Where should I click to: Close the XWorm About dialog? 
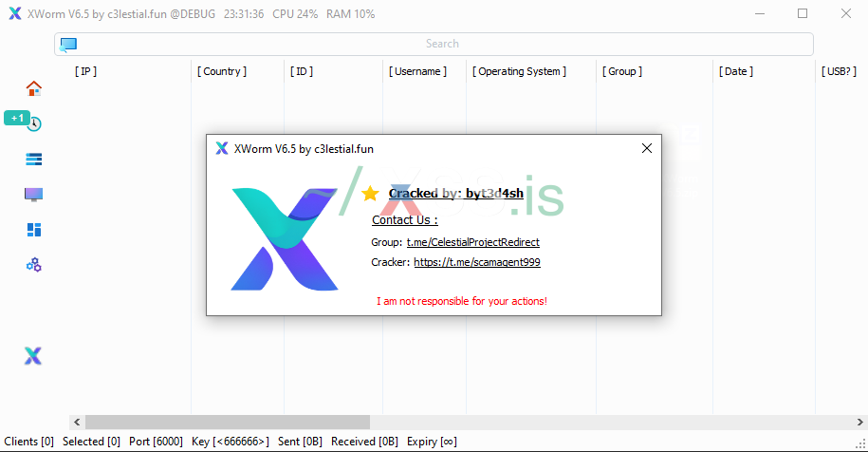647,148
